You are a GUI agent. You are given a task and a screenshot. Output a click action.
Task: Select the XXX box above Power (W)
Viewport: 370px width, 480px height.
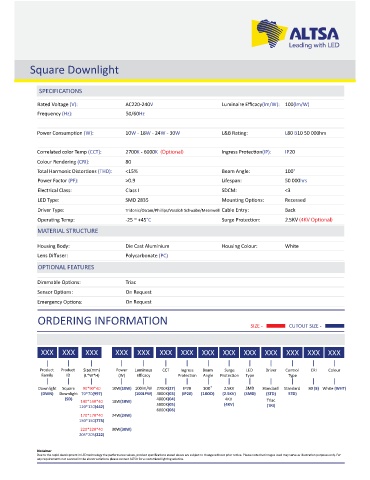pos(122,352)
